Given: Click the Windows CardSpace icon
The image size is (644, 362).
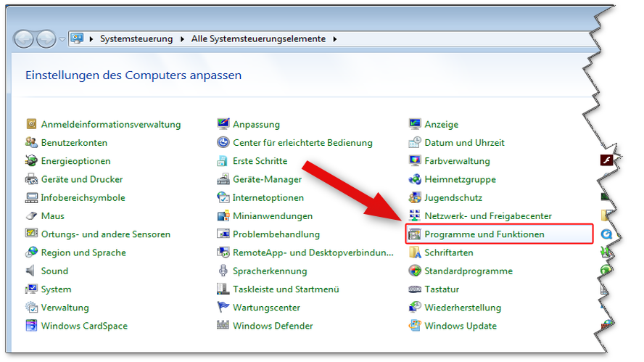Looking at the screenshot, I should tap(31, 326).
